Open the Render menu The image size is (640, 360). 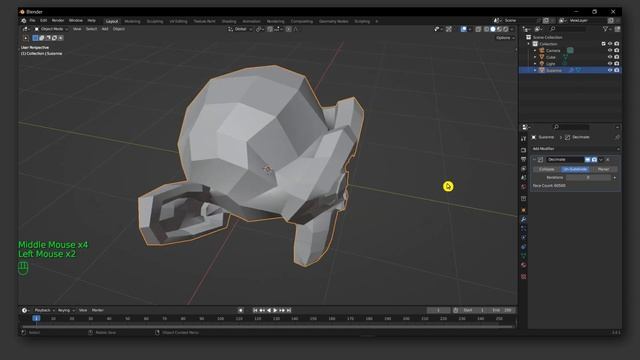(x=58, y=21)
